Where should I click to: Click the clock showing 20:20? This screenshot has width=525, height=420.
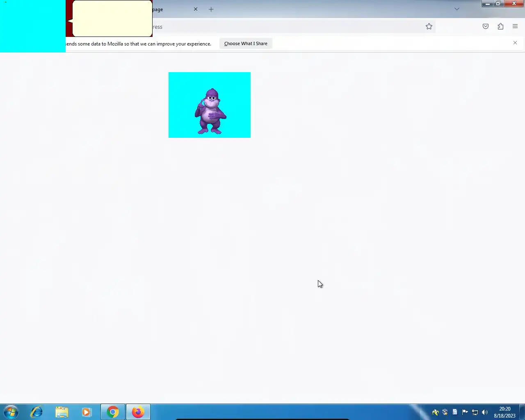click(504, 412)
